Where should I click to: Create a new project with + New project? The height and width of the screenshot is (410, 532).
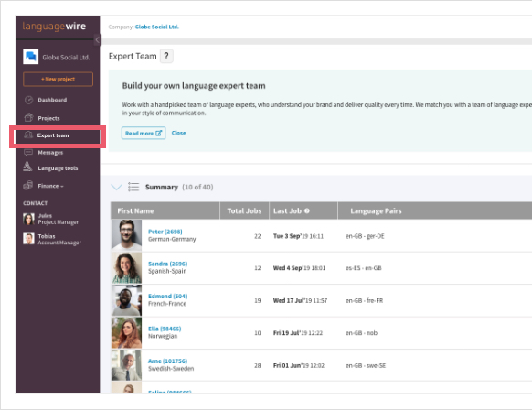[x=58, y=79]
